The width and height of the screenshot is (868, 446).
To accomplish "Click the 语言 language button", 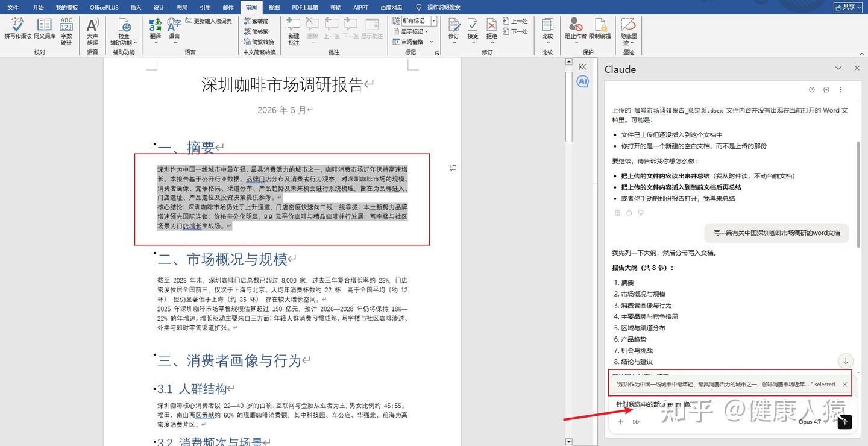I will click(x=174, y=30).
